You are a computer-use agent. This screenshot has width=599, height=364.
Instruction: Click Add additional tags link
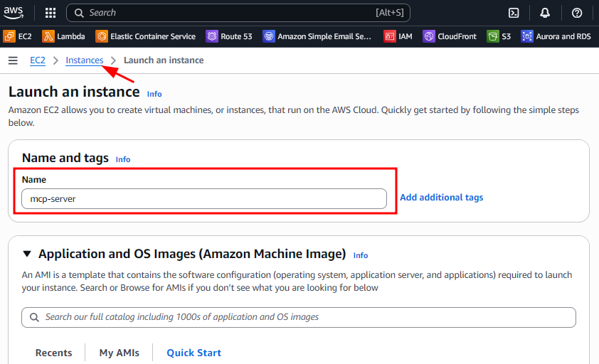(x=441, y=198)
